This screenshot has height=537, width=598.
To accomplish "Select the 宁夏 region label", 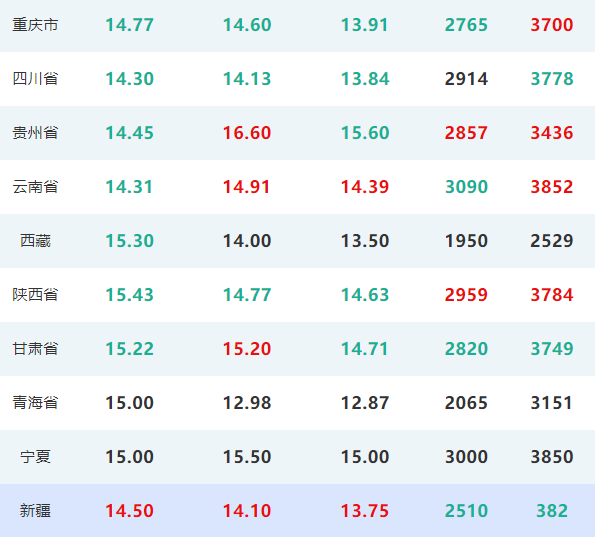I will pos(35,457).
